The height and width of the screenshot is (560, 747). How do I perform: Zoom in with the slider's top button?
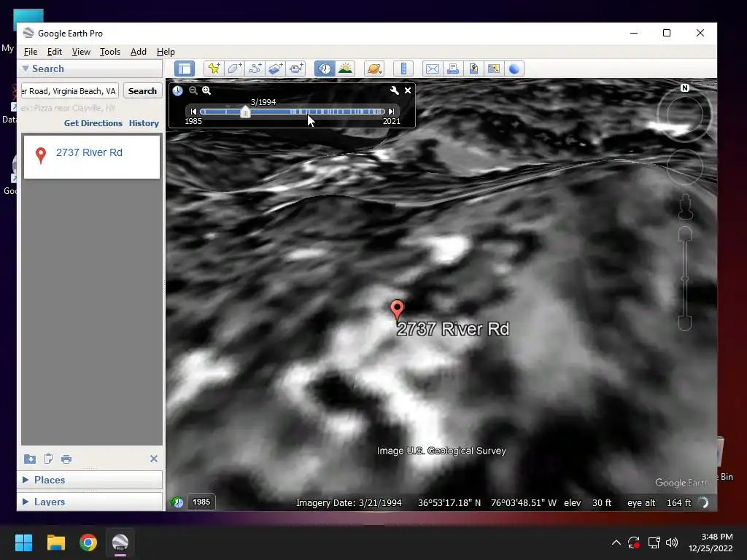click(684, 233)
